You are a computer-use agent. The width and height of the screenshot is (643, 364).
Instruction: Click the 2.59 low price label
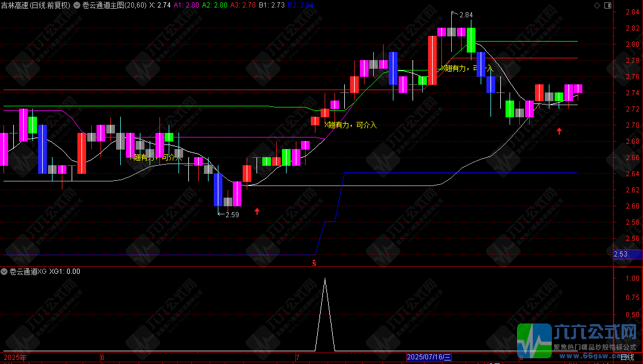[x=232, y=214]
